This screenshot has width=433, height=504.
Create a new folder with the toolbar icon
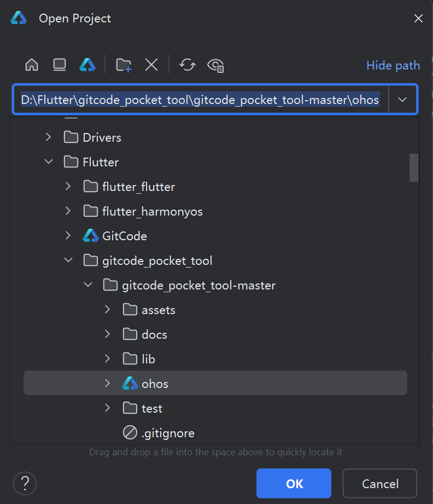click(x=124, y=65)
